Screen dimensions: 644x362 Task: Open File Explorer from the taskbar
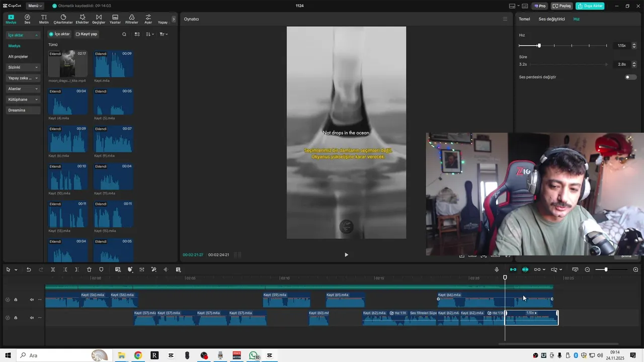point(121,355)
